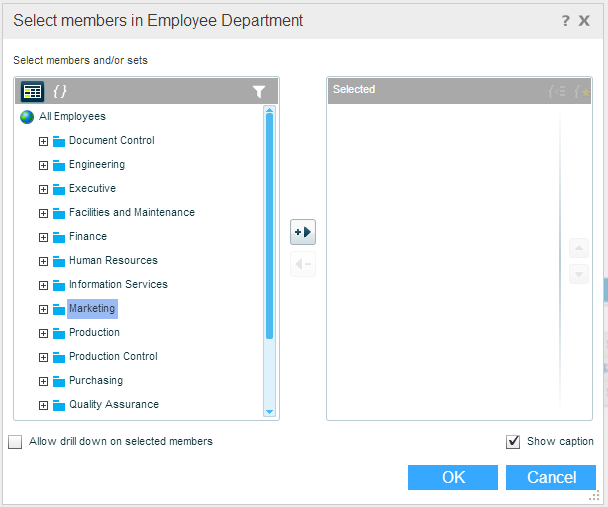Click the add-to-selected arrow button
608x507 pixels.
click(302, 233)
